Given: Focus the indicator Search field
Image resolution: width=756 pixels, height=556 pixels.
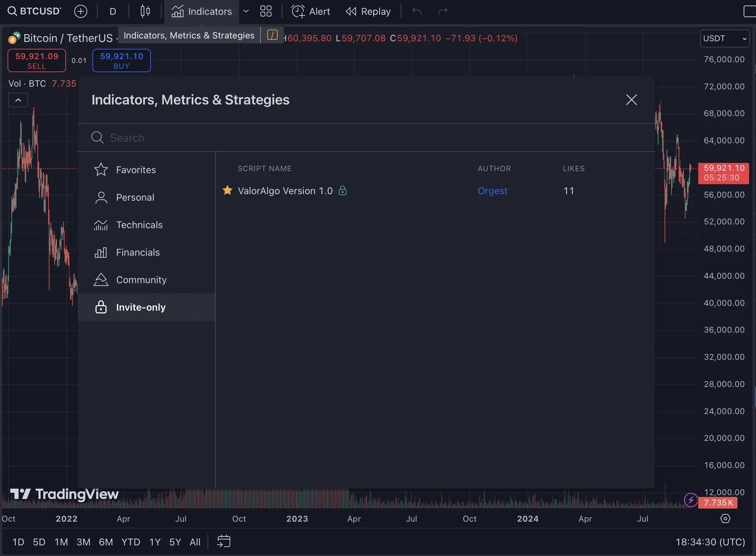Looking at the screenshot, I should pos(366,137).
